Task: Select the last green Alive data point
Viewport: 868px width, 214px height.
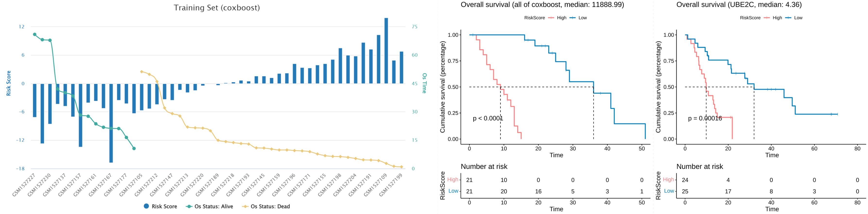Action: 134,149
